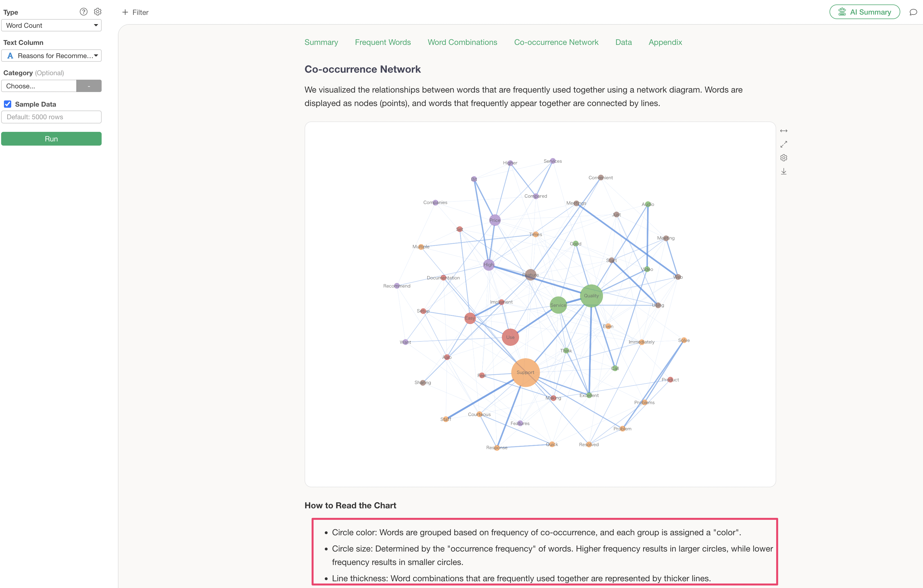Switch to the Word Combinations tab
Image resolution: width=923 pixels, height=588 pixels.
[462, 42]
